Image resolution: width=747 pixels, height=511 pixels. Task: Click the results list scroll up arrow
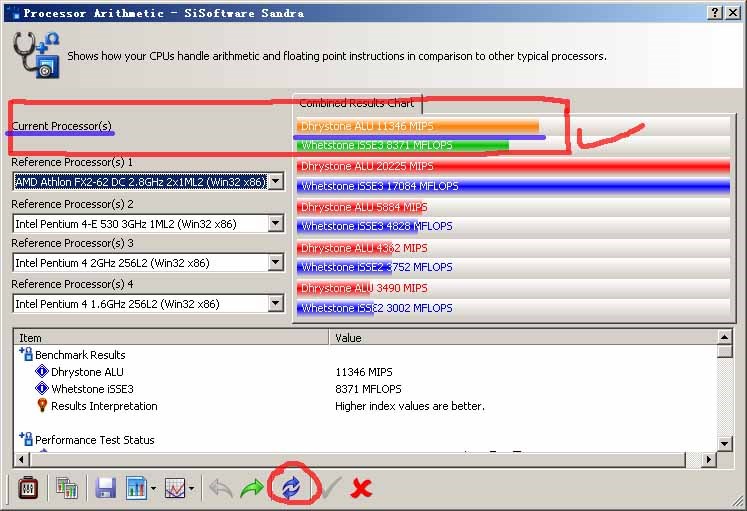(x=724, y=337)
